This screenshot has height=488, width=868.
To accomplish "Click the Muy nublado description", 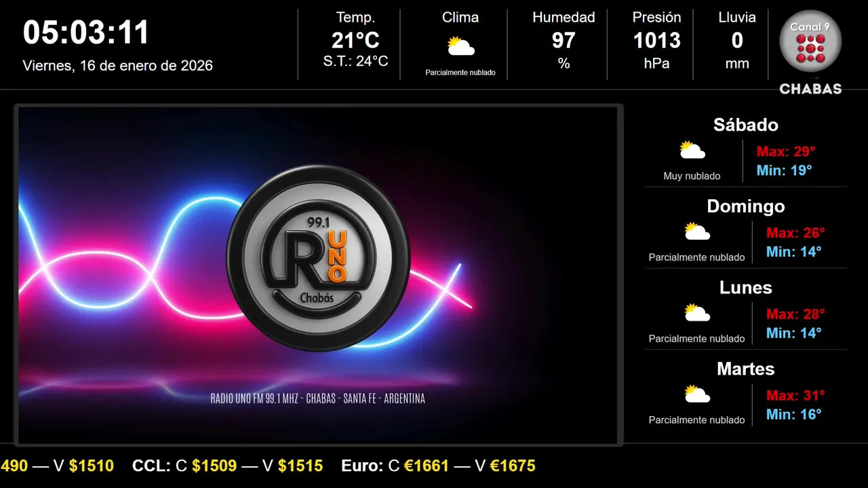I will (692, 176).
